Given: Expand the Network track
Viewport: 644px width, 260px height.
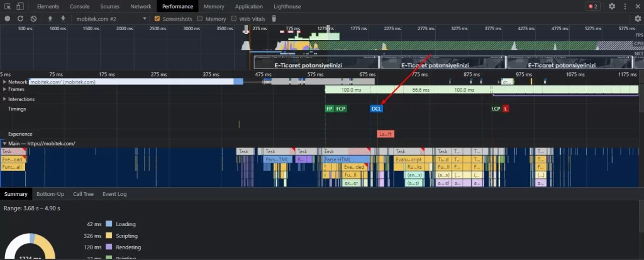Looking at the screenshot, I should click(x=5, y=82).
